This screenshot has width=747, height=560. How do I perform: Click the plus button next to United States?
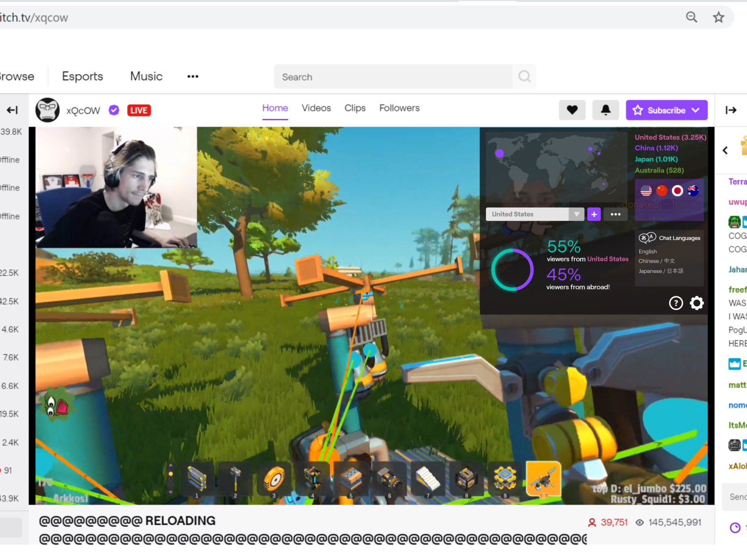pyautogui.click(x=593, y=214)
